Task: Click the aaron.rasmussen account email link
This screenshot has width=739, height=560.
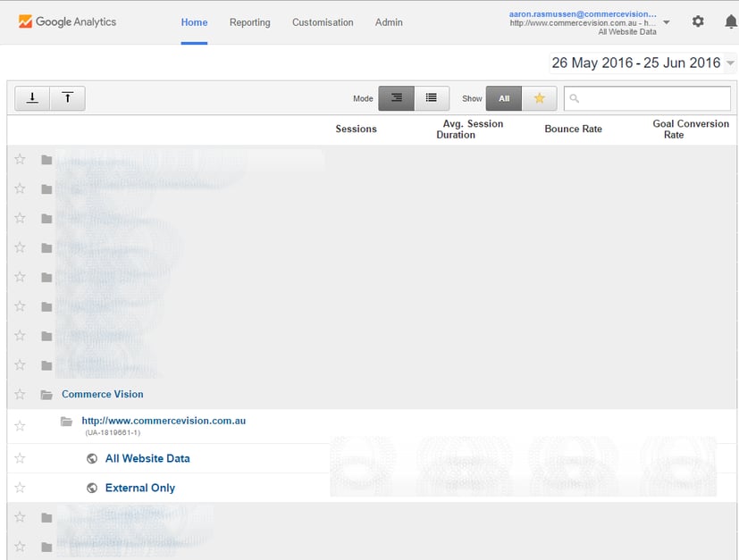Action: pyautogui.click(x=583, y=14)
